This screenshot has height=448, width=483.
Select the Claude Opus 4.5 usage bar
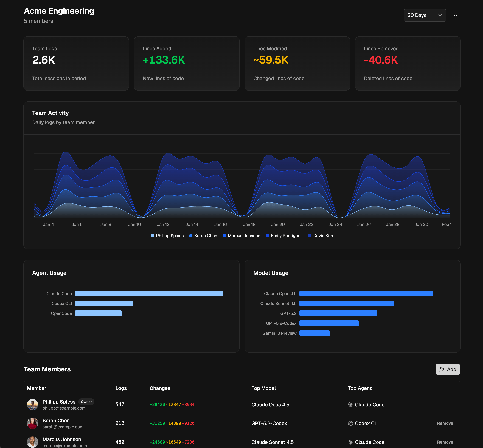[x=366, y=293]
